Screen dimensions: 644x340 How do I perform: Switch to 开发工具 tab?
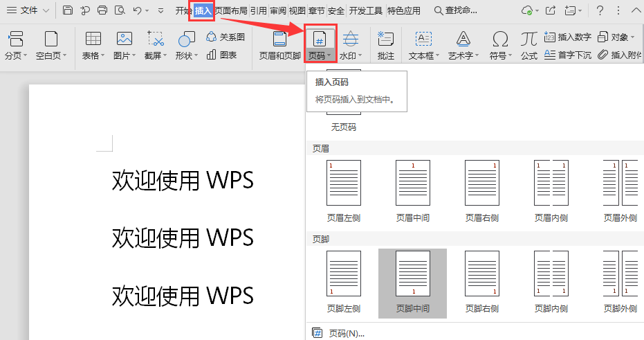[365, 10]
